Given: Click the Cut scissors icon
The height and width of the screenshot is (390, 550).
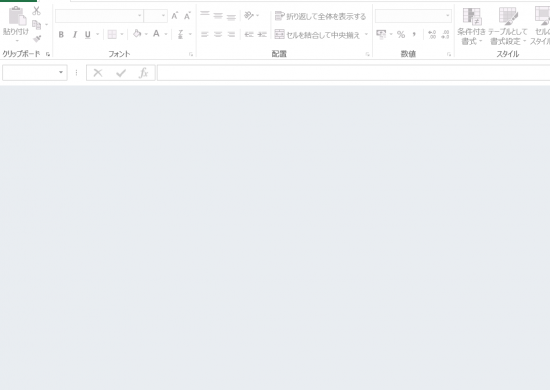Looking at the screenshot, I should [36, 11].
